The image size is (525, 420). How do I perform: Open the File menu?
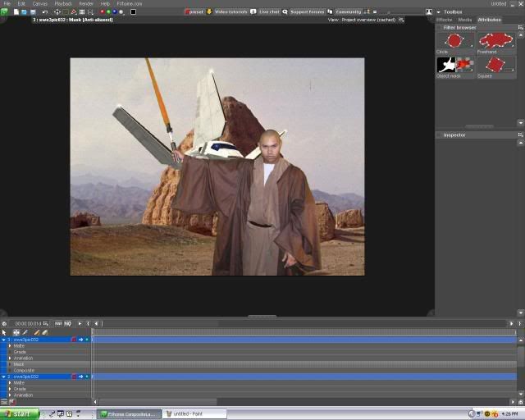7,3
